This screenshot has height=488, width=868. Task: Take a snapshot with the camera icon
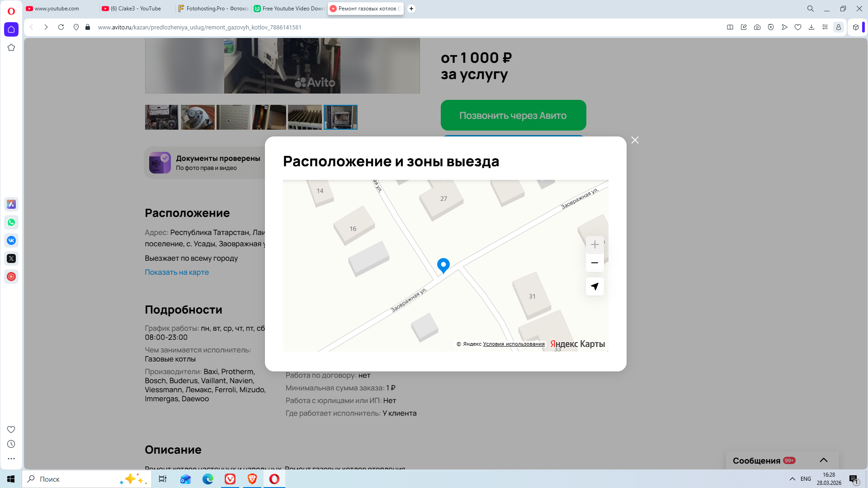(757, 27)
